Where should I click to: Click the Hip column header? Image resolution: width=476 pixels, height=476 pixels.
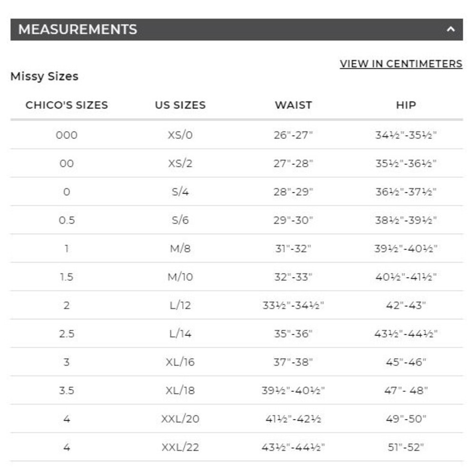coord(406,105)
